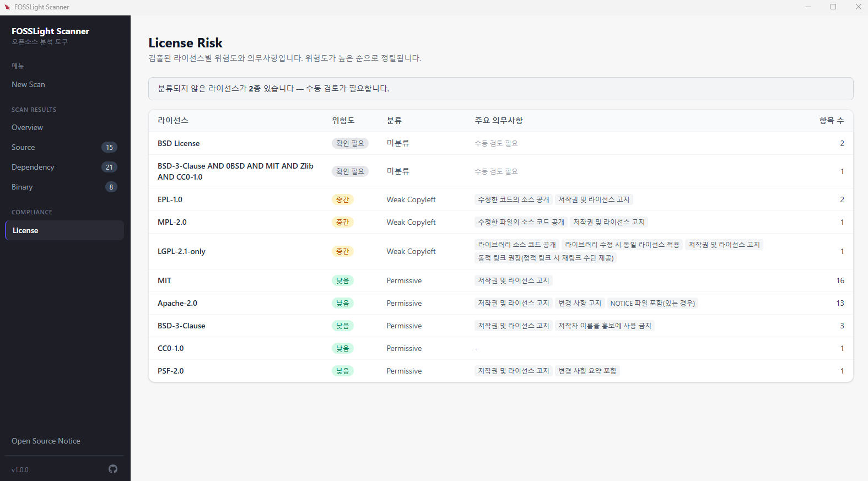868x481 pixels.
Task: Select the Apache-2.0 license name
Action: 177,303
